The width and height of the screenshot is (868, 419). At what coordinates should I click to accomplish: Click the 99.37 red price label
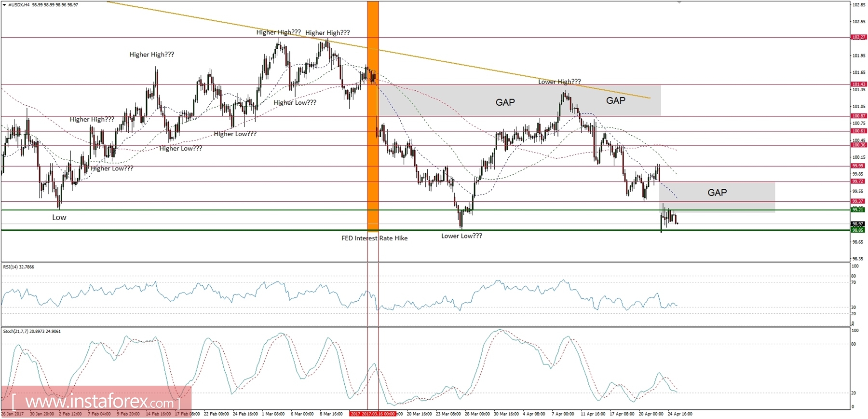point(858,201)
